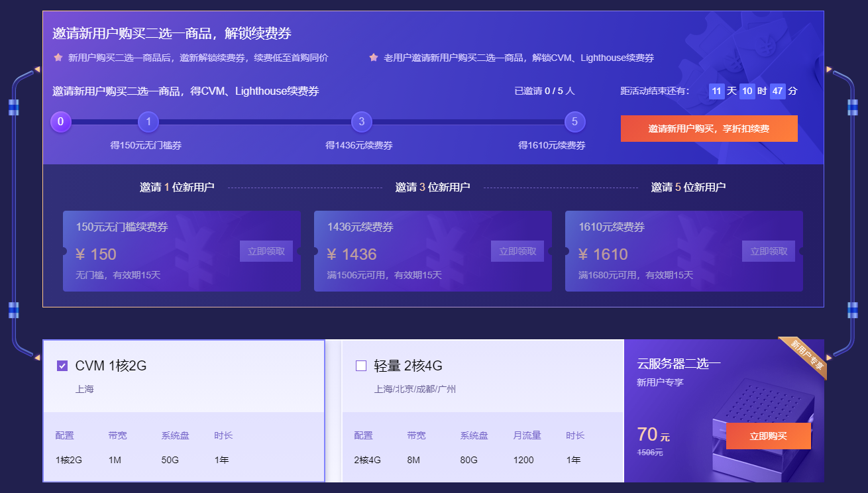Click the 邀请 1 位新用户 heading

click(177, 188)
